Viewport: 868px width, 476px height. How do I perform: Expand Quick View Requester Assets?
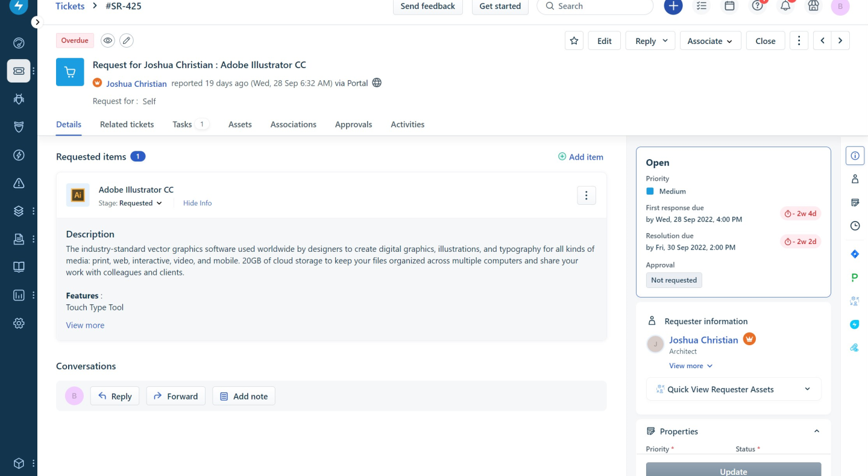[x=734, y=389]
